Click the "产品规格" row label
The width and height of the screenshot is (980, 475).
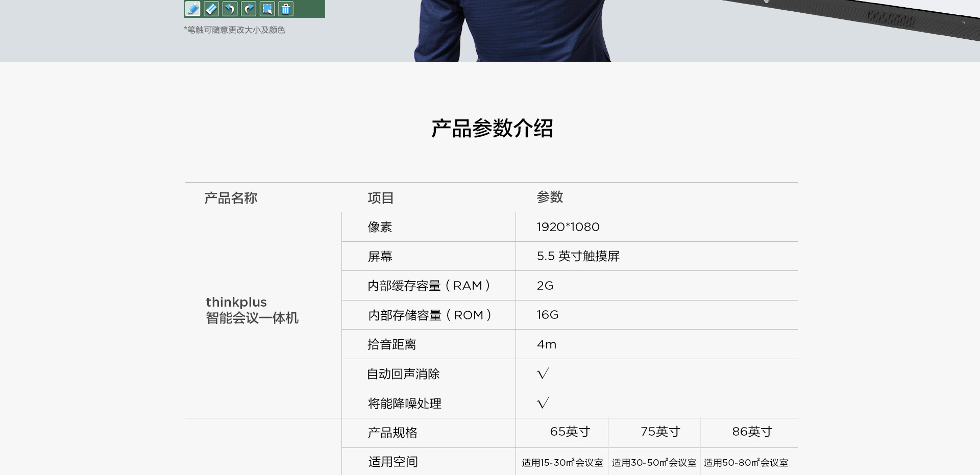393,433
